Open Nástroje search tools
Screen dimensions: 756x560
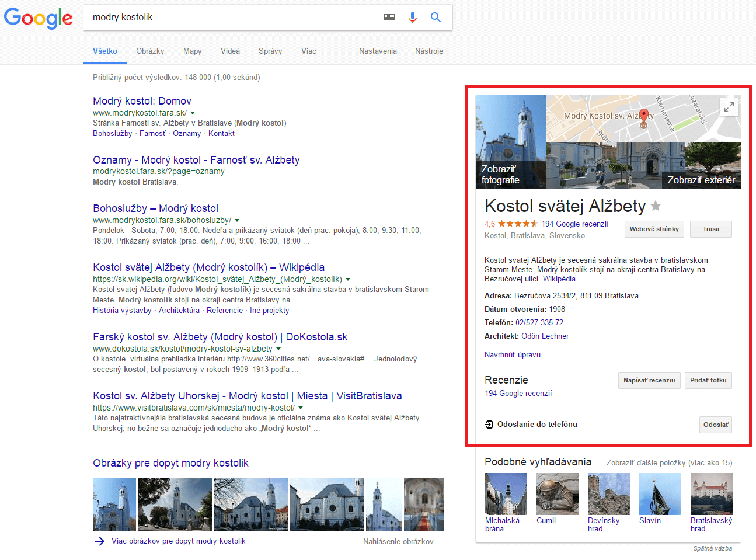(429, 51)
